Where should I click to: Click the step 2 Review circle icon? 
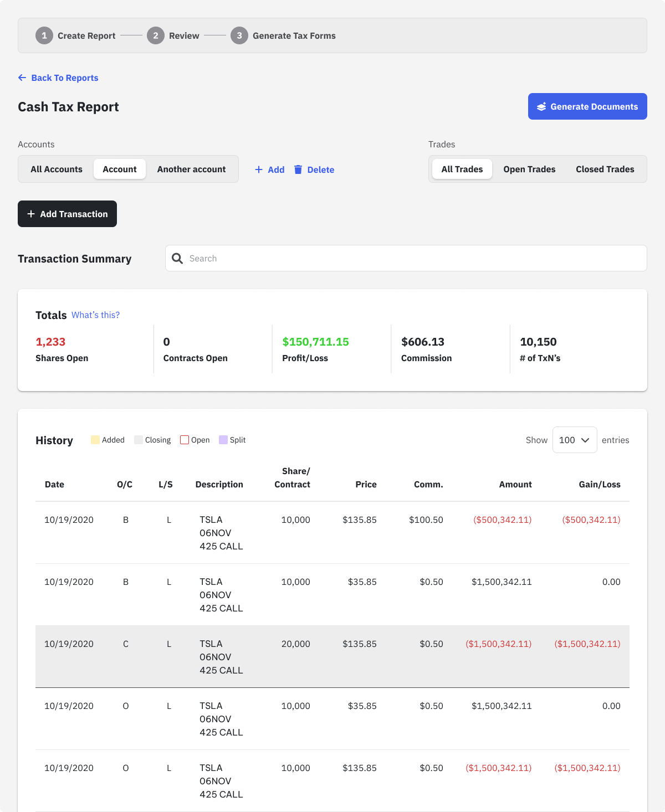pyautogui.click(x=156, y=35)
